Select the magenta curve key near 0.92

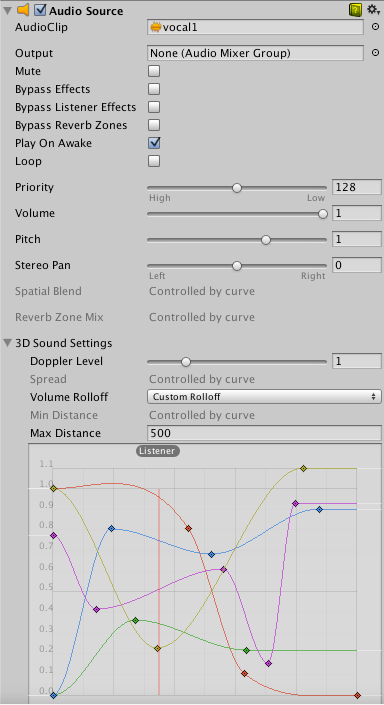(x=295, y=504)
